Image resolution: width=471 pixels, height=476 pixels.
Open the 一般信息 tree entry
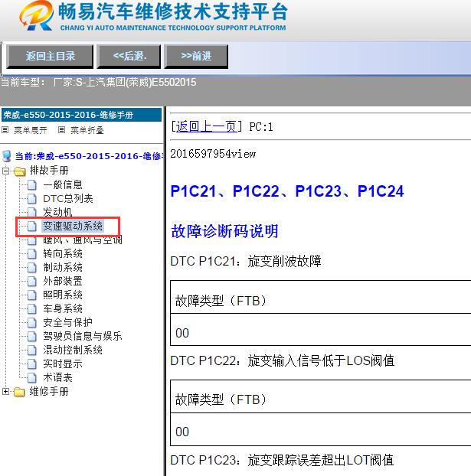pos(63,184)
